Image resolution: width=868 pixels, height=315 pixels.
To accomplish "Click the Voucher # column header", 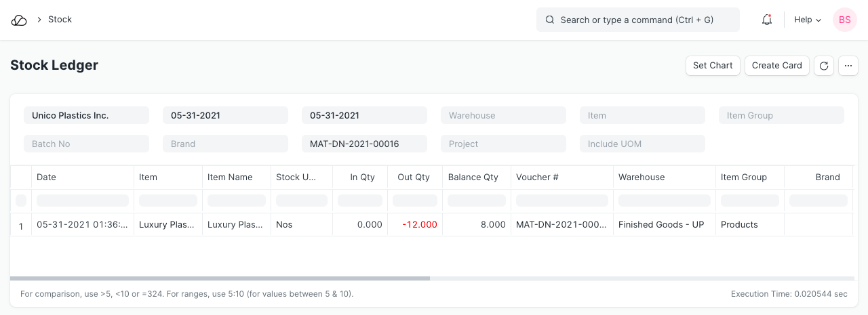I will pyautogui.click(x=537, y=177).
